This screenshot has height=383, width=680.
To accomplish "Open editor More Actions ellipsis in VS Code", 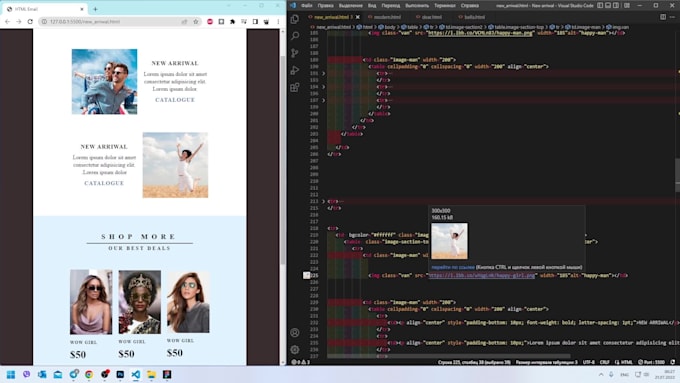I will click(672, 17).
